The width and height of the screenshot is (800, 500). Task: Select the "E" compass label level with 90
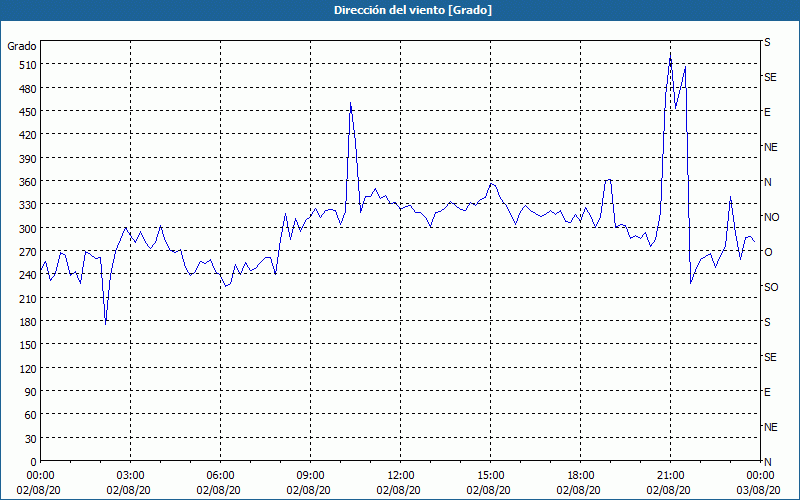click(767, 392)
